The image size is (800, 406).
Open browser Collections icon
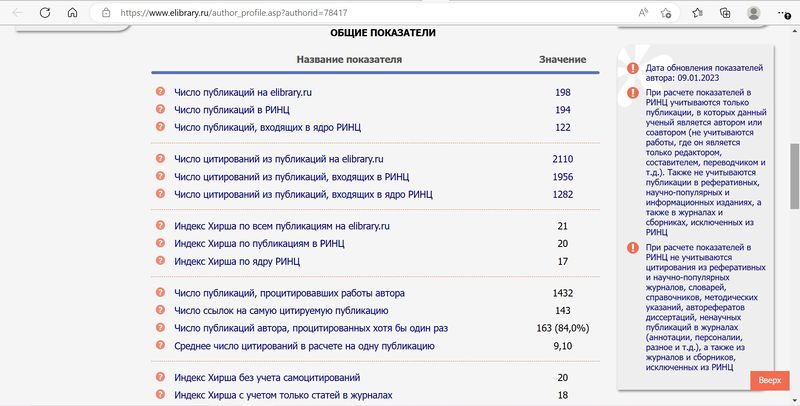[x=725, y=13]
